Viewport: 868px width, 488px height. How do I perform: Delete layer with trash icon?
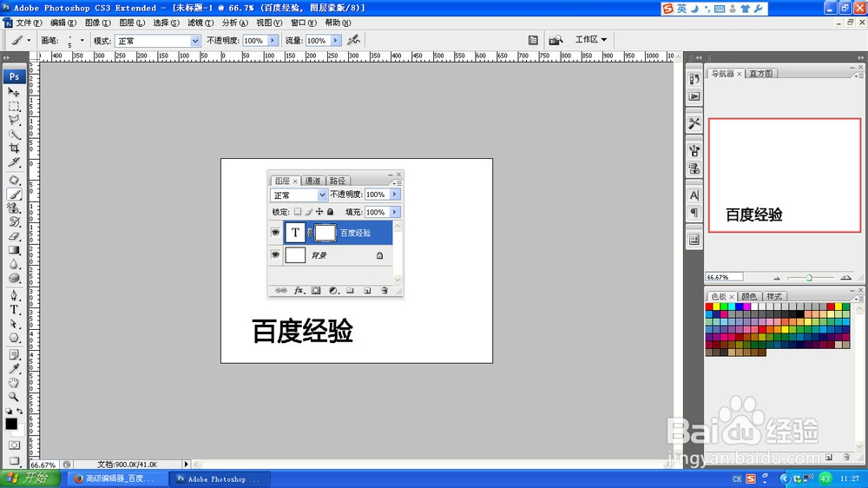pos(385,290)
